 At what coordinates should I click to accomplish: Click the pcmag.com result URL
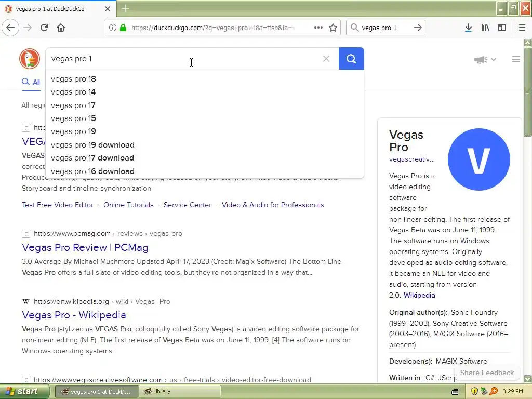click(108, 233)
